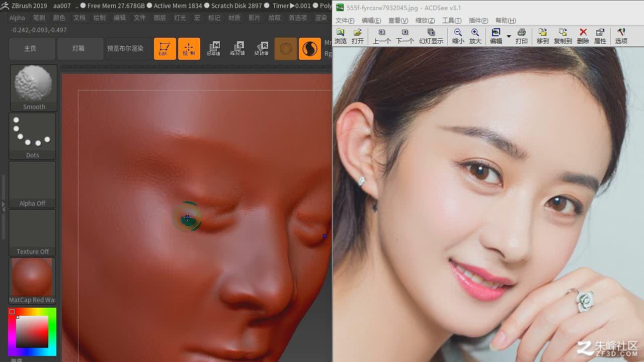Select the 旋转轴 rotate gizmo icon

(262, 49)
